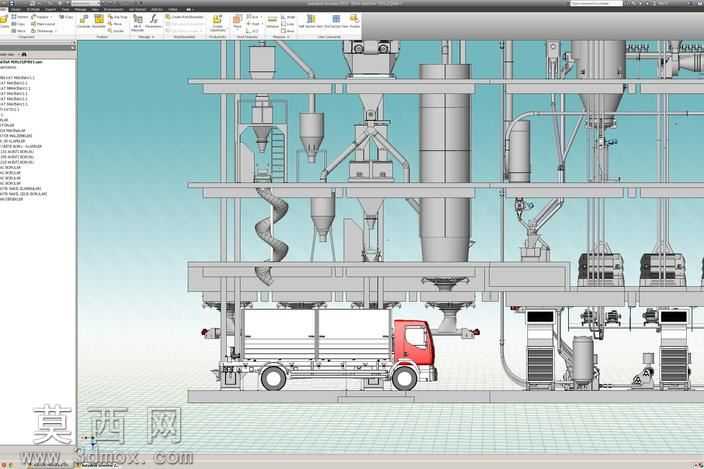This screenshot has height=469, width=704.
Task: Open the Parameters (fx) dialog
Action: [x=154, y=21]
